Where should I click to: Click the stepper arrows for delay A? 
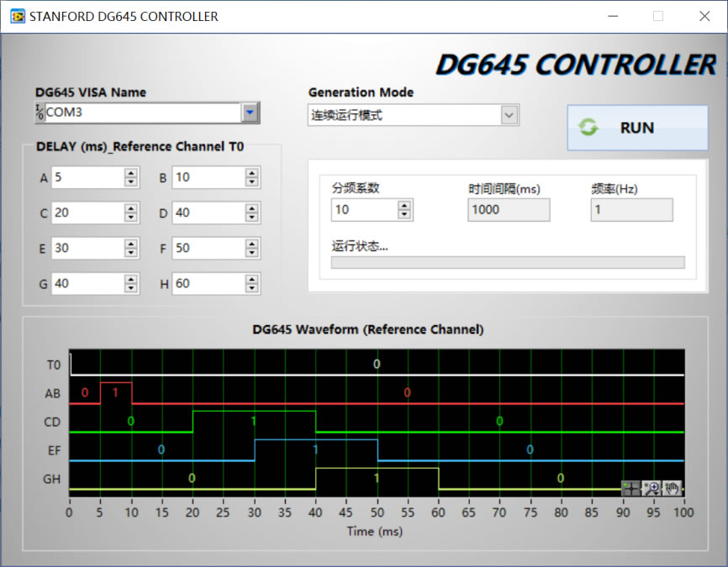[131, 177]
